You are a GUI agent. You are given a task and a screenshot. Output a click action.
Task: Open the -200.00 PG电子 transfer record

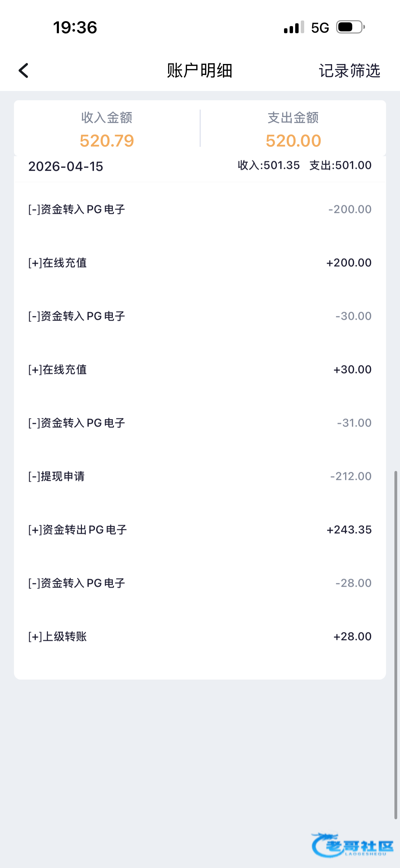(x=200, y=209)
